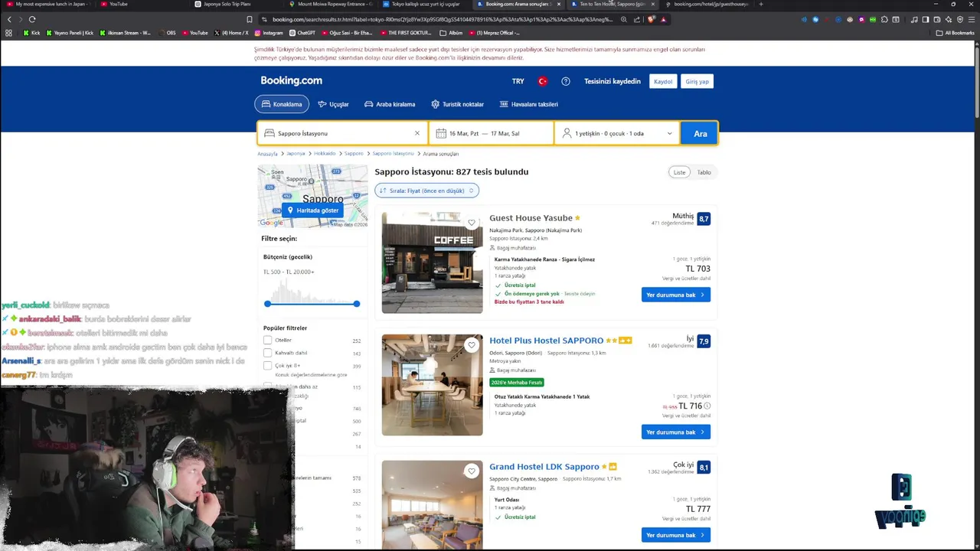
Task: Click the 8,7 score badge of Guest House Yasube
Action: coord(704,219)
